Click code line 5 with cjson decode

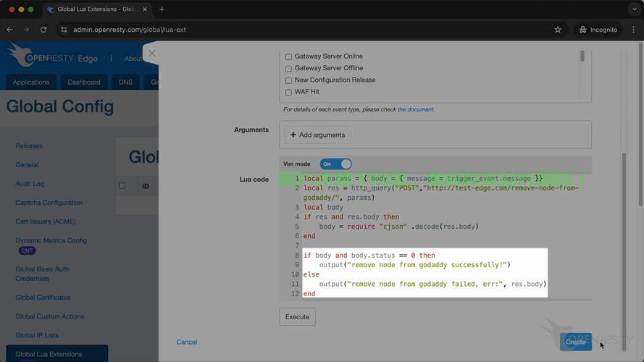[399, 227]
